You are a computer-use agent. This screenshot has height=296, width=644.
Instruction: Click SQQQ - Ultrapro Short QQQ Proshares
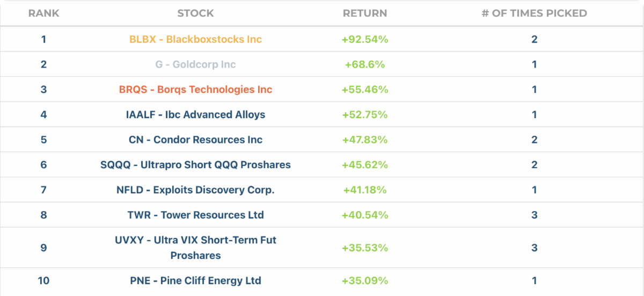tap(195, 165)
